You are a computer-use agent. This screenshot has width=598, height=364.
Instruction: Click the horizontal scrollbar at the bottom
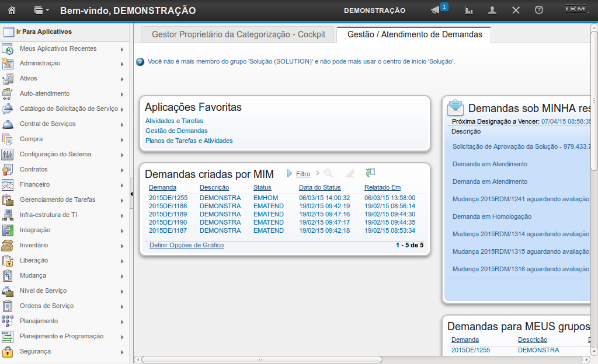(x=262, y=359)
